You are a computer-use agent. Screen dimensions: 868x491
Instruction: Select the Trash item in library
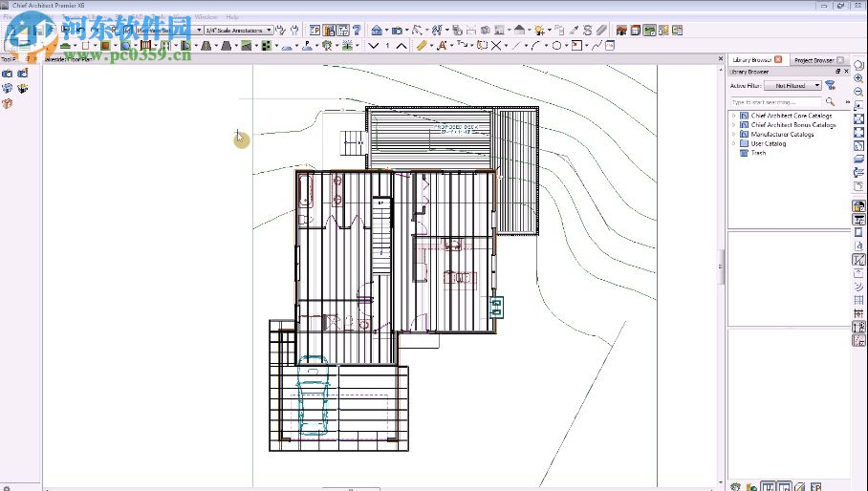tap(758, 153)
